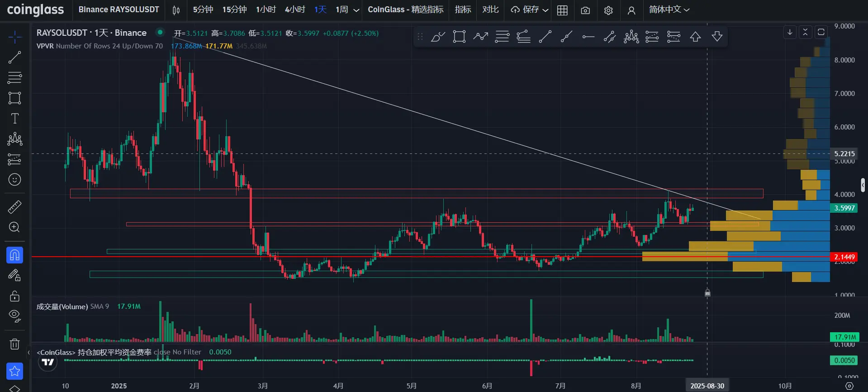The width and height of the screenshot is (868, 392).
Task: Select the ray line tool
Action: point(566,37)
